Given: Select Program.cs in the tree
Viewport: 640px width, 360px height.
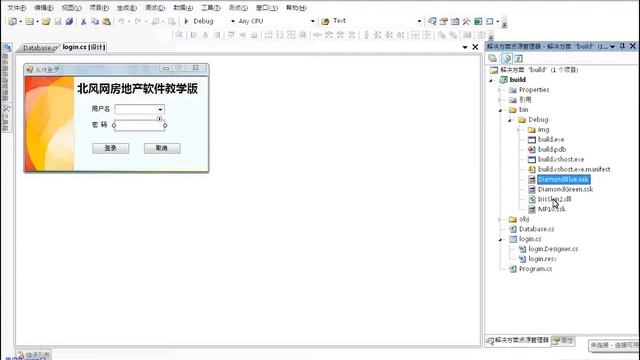Looking at the screenshot, I should (535, 269).
